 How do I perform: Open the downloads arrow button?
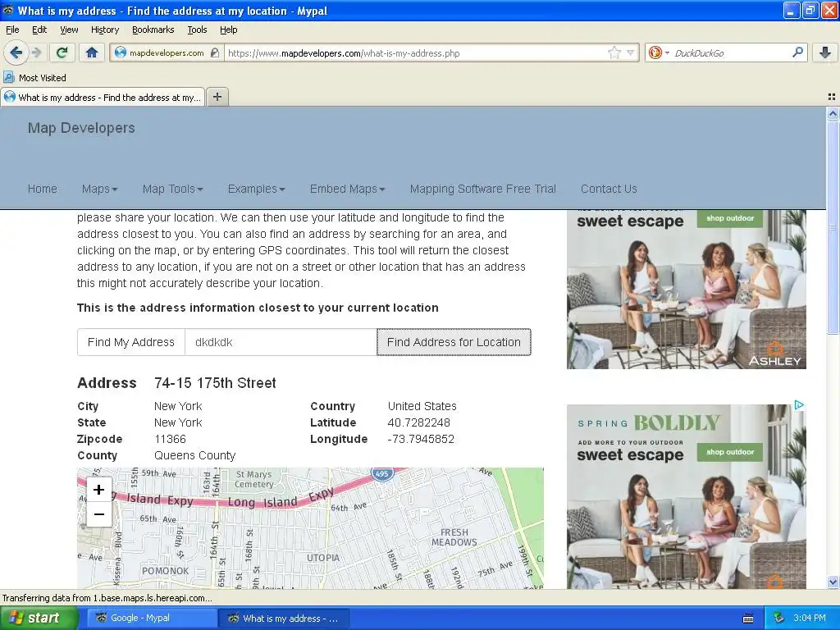point(825,52)
